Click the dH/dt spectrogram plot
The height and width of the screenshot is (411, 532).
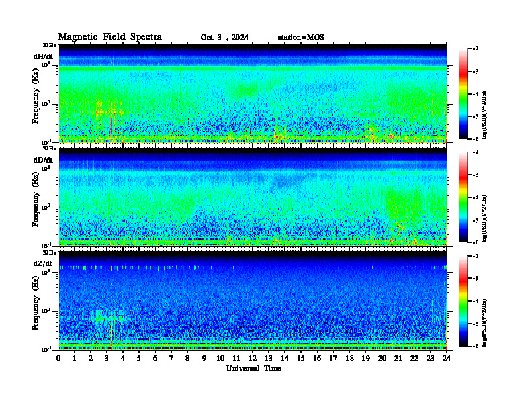pos(253,93)
